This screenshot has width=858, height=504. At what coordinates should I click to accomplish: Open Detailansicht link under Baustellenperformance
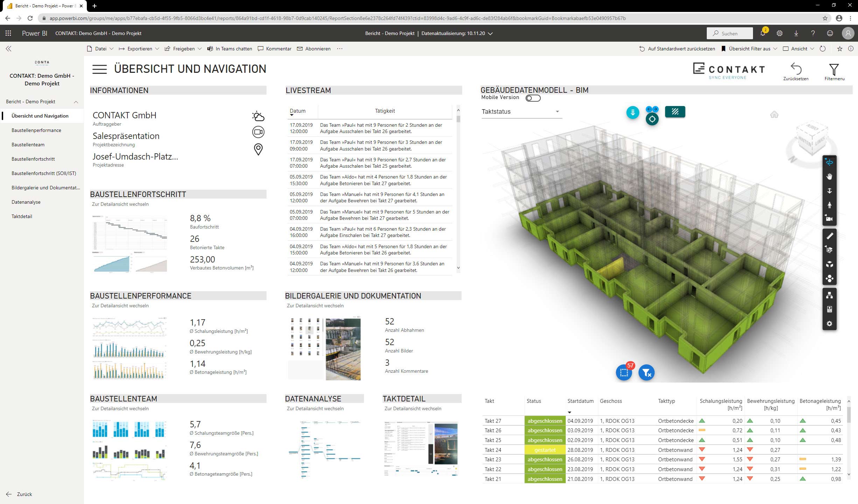pos(120,306)
